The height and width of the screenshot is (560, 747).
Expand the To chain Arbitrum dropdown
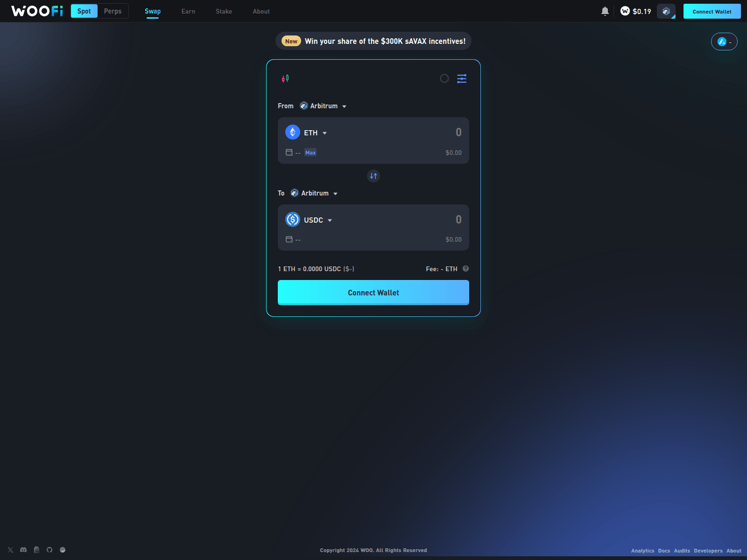[314, 193]
